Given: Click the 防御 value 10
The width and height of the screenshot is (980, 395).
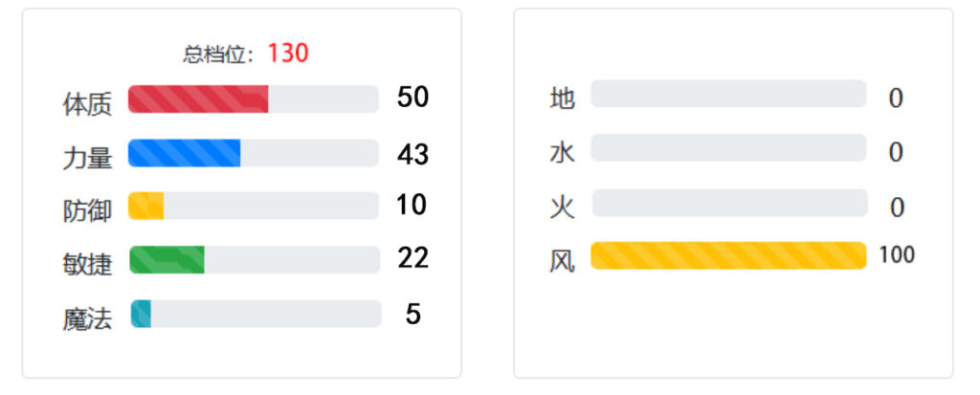Looking at the screenshot, I should [x=412, y=205].
